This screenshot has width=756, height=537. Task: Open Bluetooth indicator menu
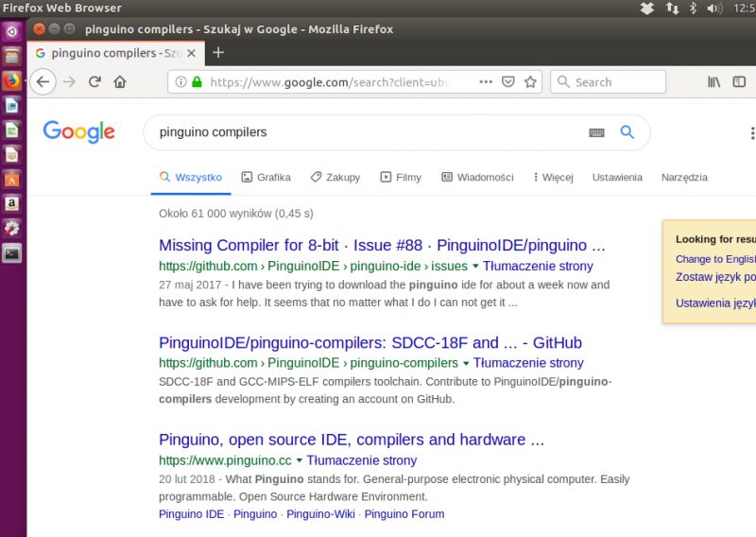(693, 9)
